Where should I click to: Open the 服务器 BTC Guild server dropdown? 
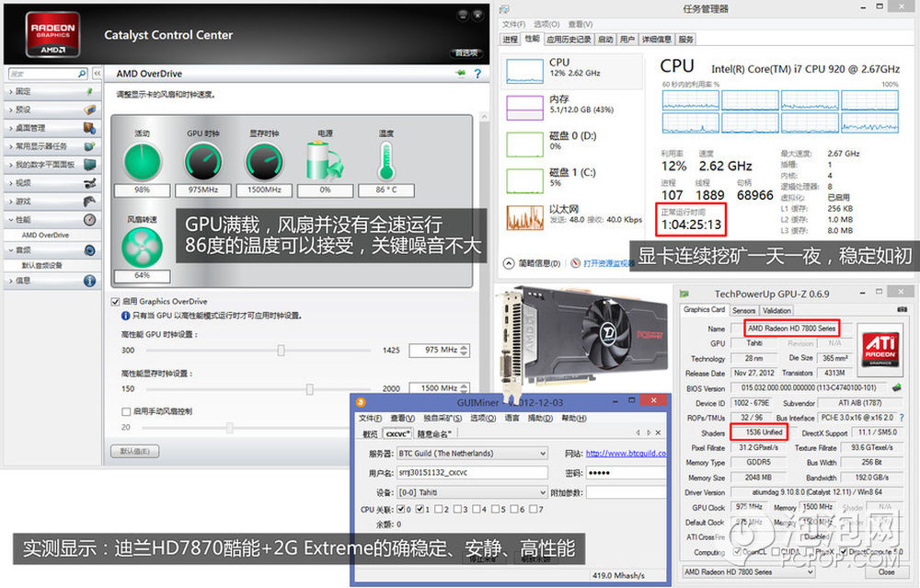click(472, 454)
